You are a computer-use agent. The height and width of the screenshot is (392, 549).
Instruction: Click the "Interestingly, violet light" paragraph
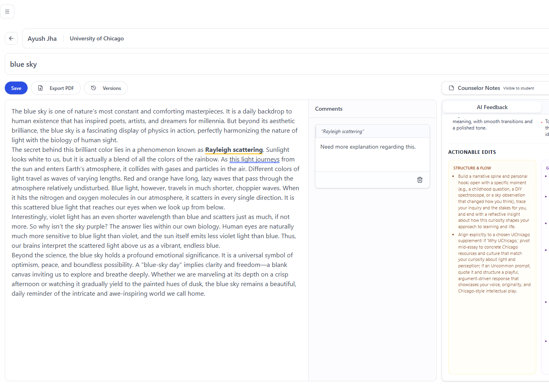154,231
